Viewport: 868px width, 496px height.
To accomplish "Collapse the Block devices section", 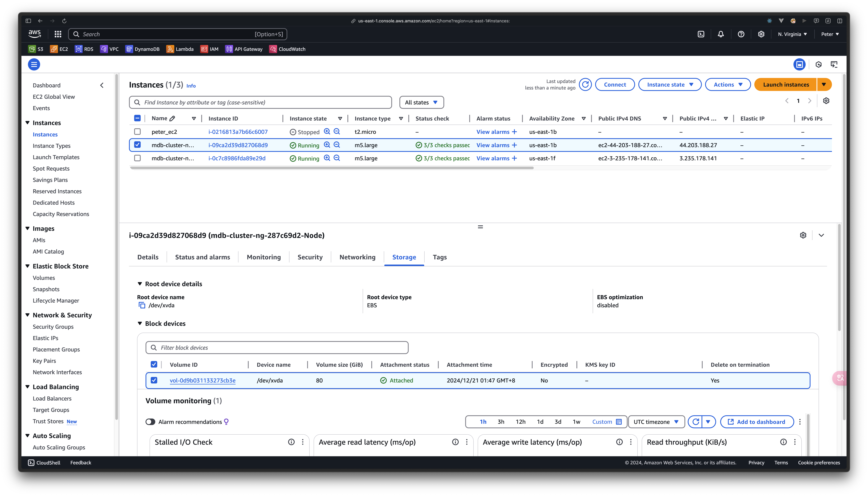I will click(x=140, y=323).
